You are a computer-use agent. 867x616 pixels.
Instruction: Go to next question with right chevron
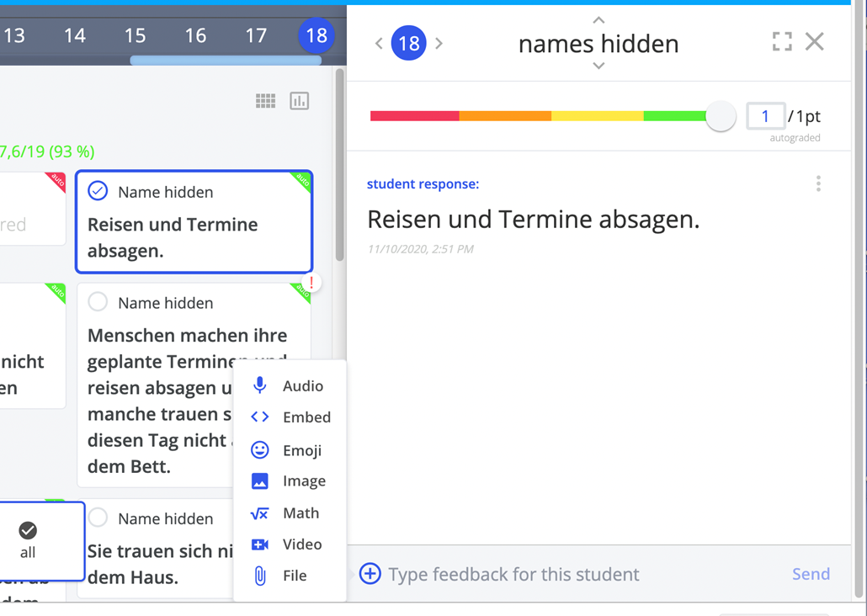click(x=439, y=43)
